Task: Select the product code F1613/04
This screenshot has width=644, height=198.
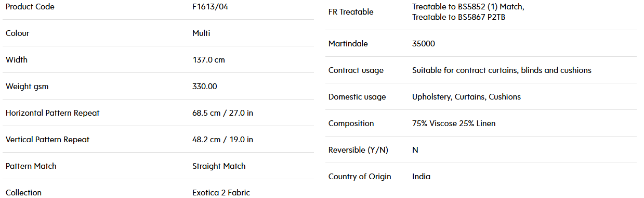Action: tap(210, 7)
